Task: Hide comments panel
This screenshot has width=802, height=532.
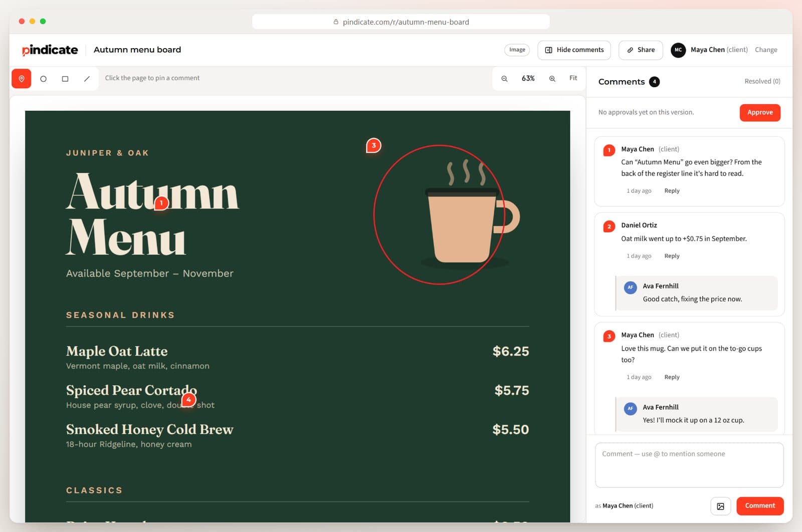Action: coord(574,50)
